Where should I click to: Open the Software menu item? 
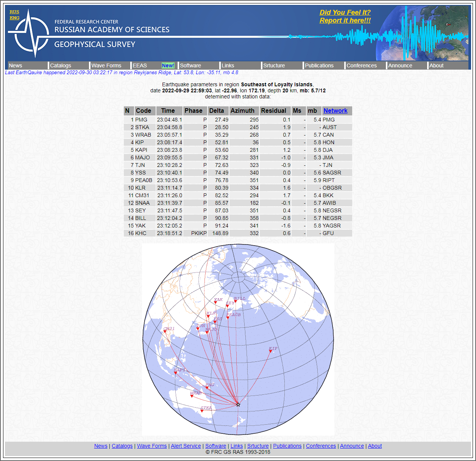coord(190,65)
